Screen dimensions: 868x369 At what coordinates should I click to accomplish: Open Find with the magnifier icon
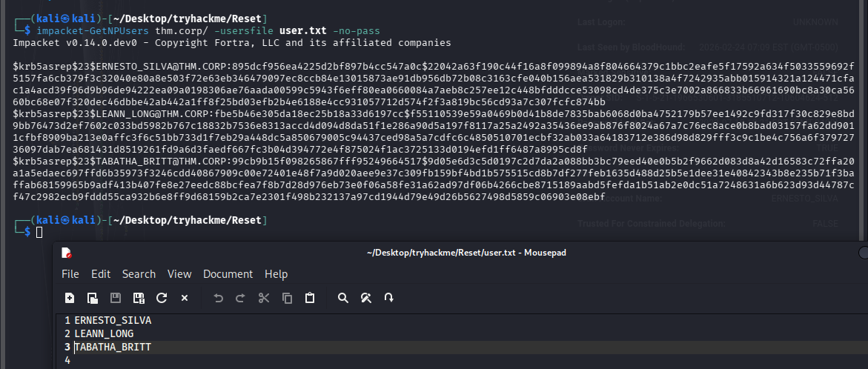(x=343, y=298)
